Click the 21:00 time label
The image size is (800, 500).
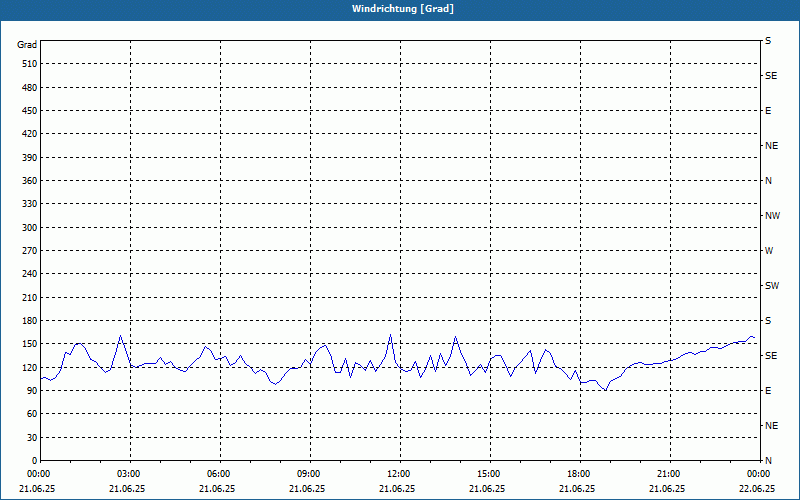pyautogui.click(x=667, y=474)
